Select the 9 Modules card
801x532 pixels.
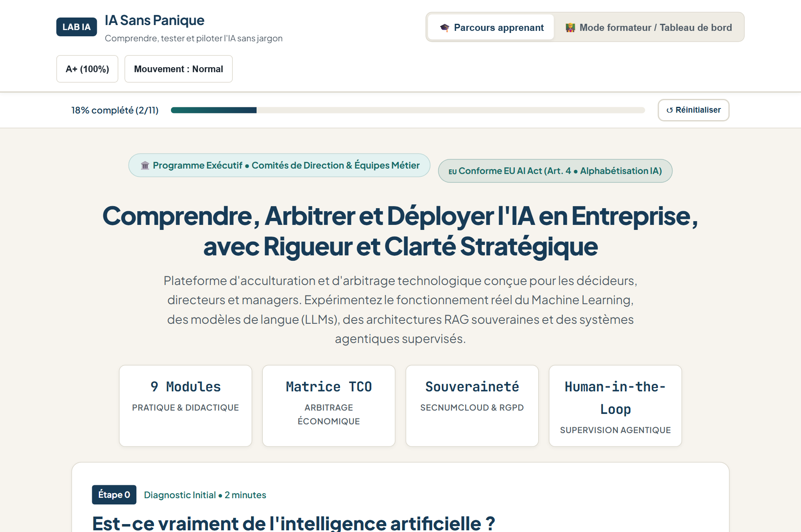[185, 406]
